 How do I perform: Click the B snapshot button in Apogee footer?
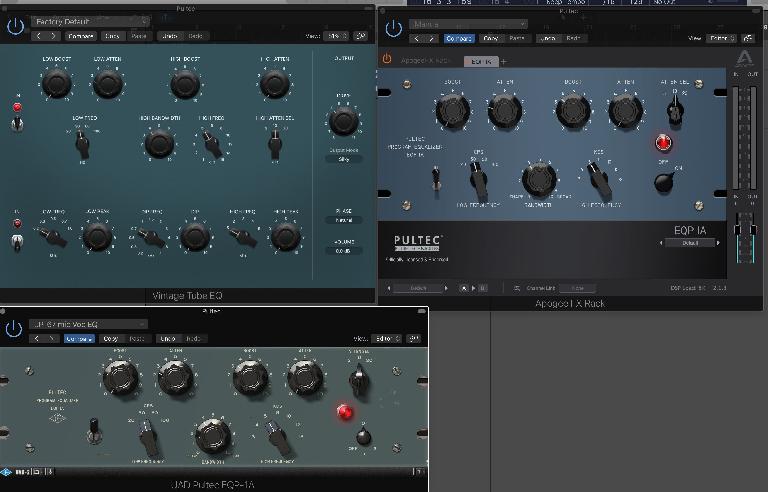click(482, 288)
